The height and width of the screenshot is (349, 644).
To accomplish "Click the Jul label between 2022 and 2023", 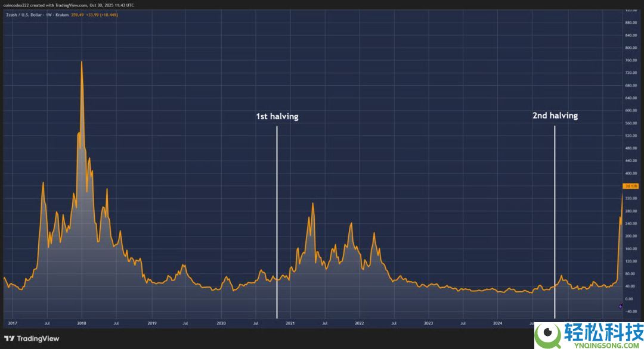I will (x=394, y=323).
